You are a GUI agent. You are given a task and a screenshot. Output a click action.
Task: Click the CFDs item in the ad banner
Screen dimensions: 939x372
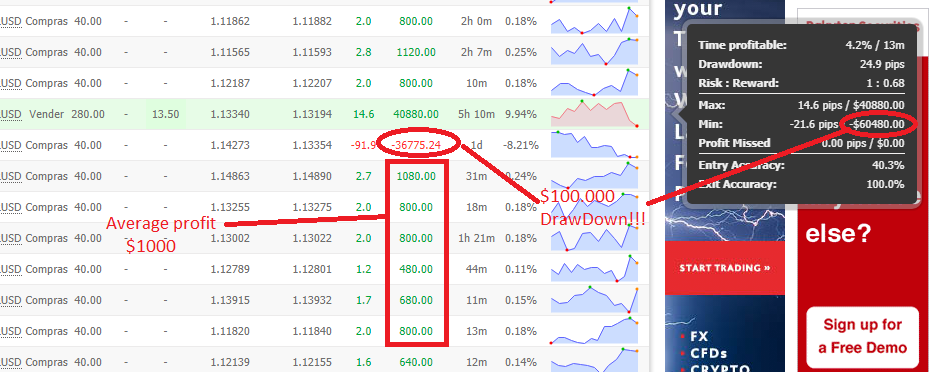tap(708, 353)
